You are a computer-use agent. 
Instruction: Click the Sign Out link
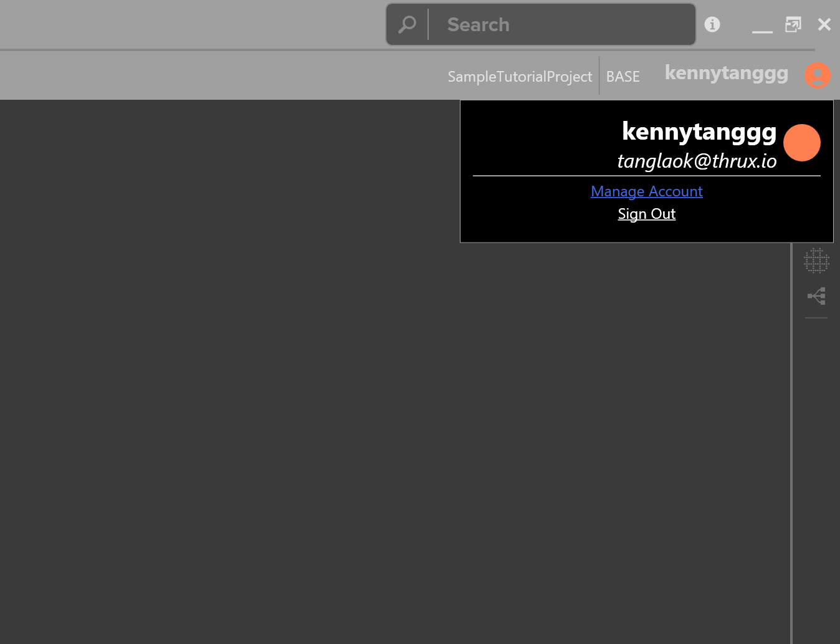point(647,214)
